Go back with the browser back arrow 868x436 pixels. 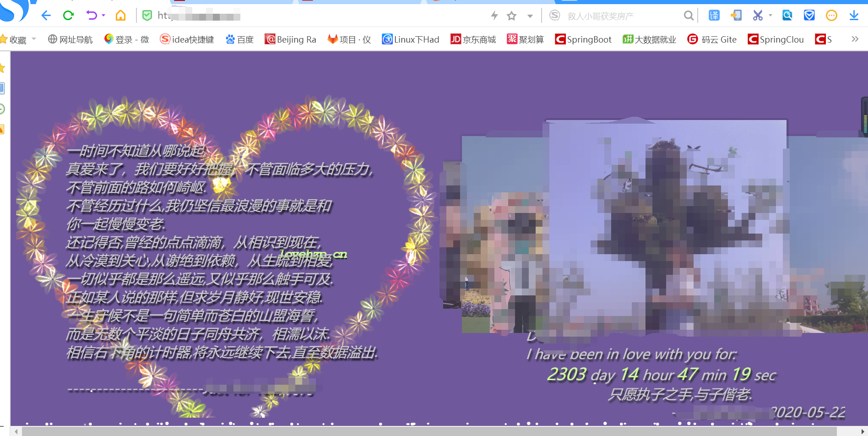point(46,16)
